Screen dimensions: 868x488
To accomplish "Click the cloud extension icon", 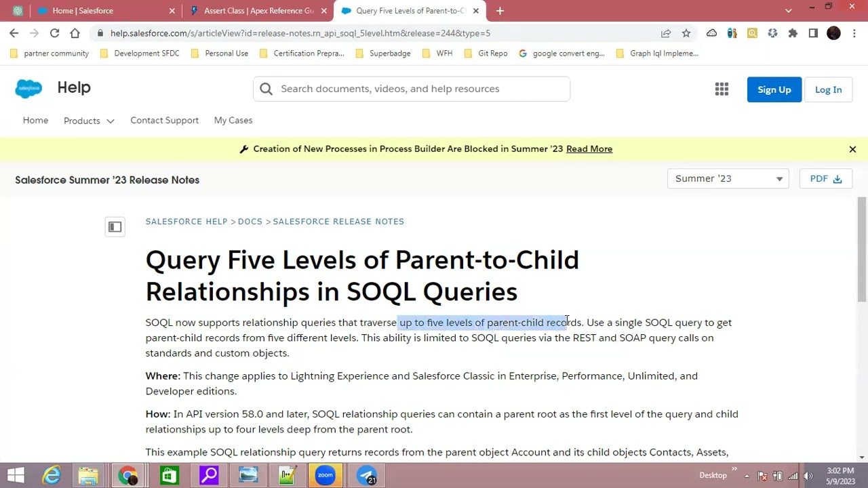I will click(x=711, y=33).
